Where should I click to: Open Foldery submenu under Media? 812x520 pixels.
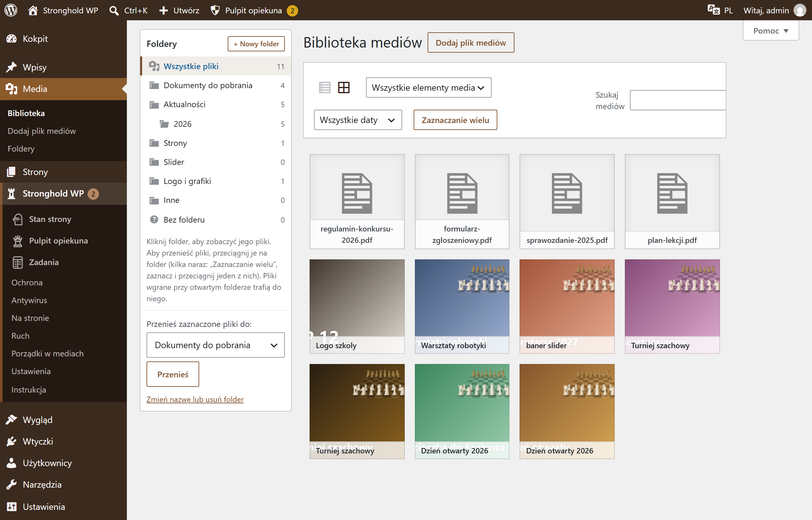coord(21,149)
